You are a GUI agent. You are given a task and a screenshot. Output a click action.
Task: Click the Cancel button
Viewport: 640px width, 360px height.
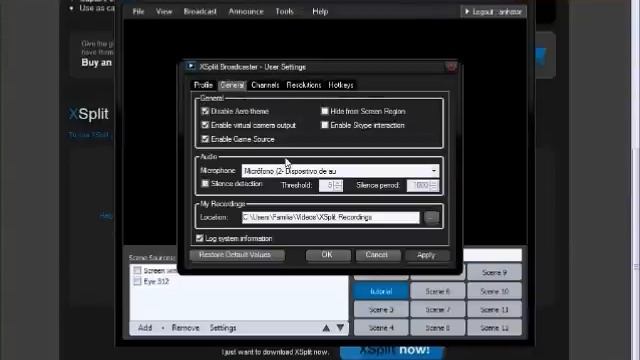[377, 255]
